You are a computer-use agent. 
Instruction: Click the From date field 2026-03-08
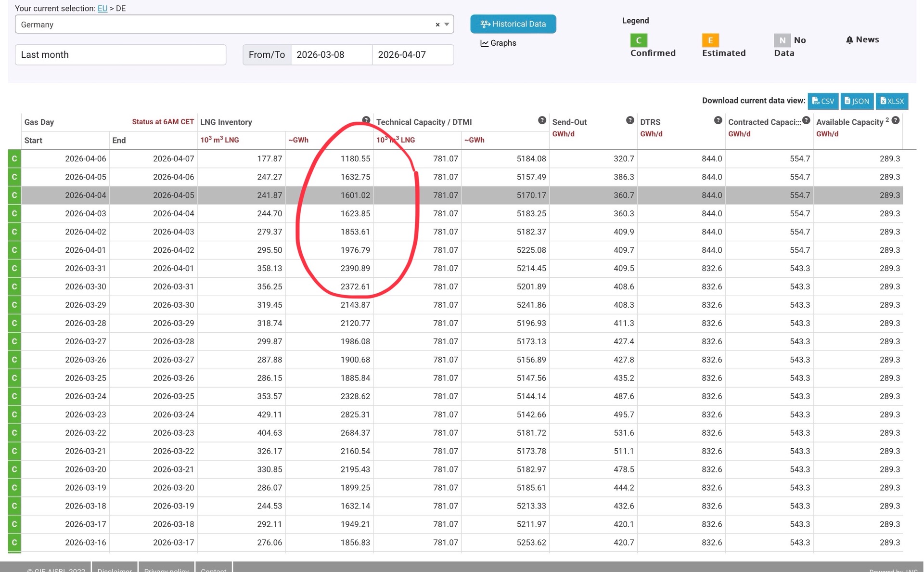[x=331, y=55]
